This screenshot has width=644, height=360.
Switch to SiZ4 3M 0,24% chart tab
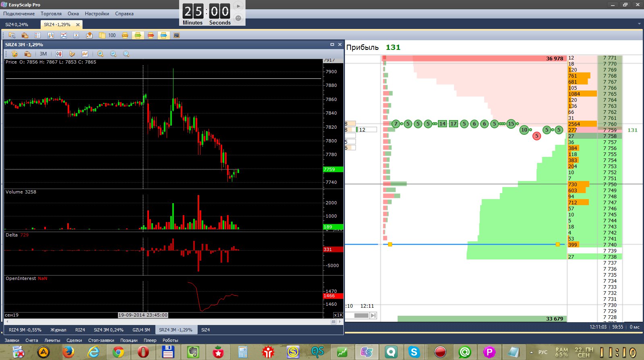click(109, 330)
